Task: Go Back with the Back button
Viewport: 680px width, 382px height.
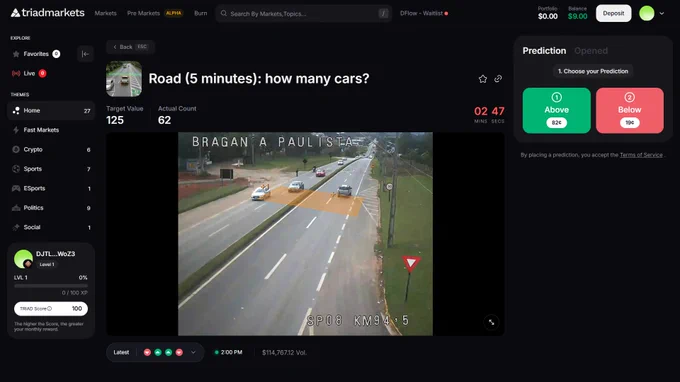Action: [x=130, y=47]
